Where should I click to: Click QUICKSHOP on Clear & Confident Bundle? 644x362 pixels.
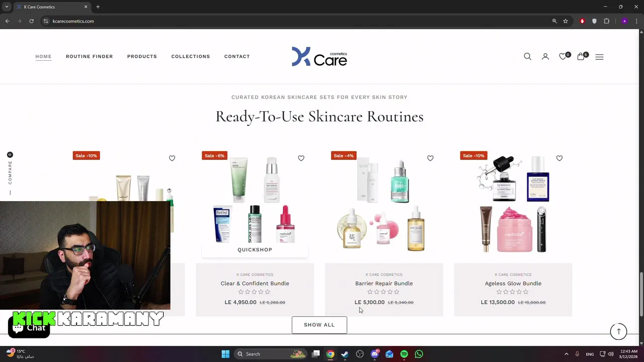[255, 250]
